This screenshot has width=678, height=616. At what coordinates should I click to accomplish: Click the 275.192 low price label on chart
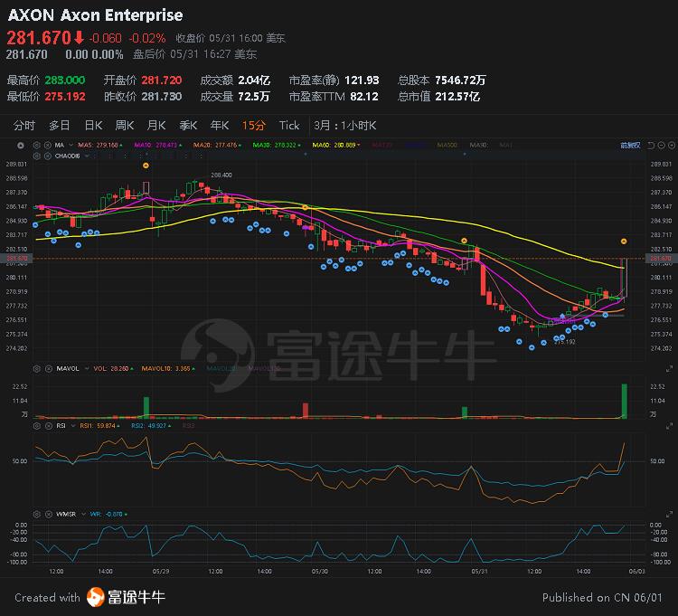tap(565, 342)
